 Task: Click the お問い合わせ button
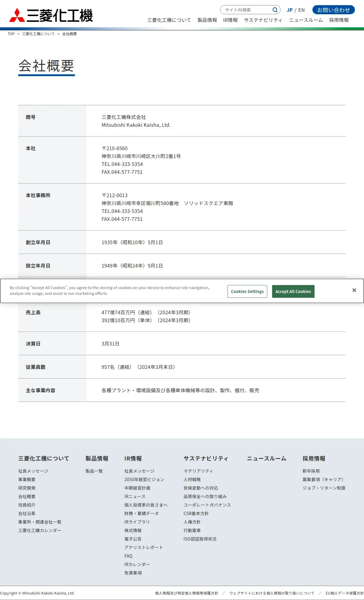333,10
